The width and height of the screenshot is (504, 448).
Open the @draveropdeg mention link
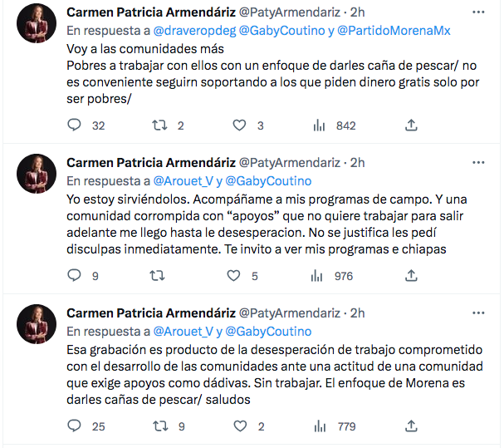pos(194,31)
